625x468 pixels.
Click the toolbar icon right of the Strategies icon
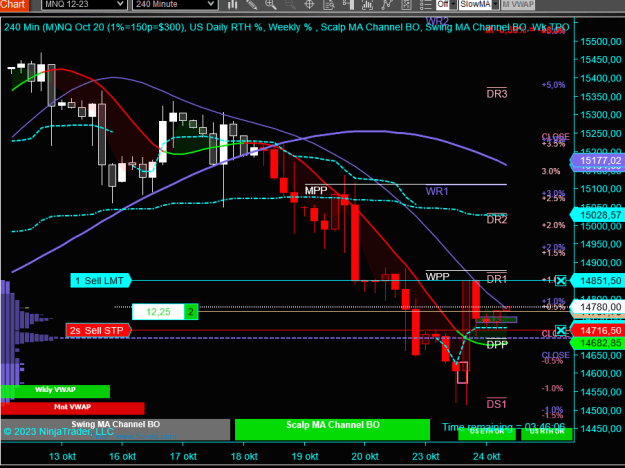click(x=406, y=4)
